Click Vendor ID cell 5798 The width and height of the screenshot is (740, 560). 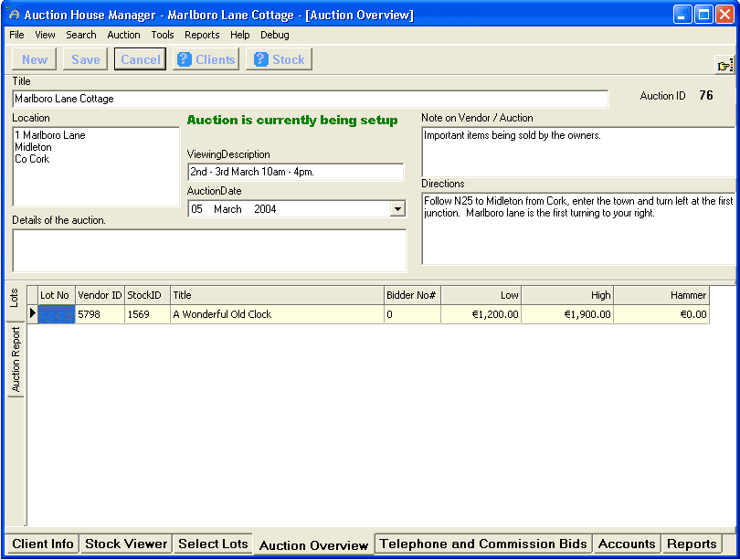click(x=100, y=314)
